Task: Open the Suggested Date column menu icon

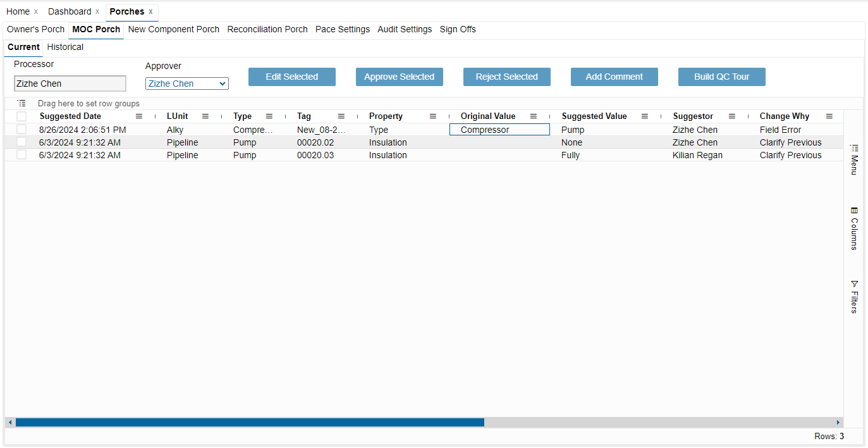Action: (x=139, y=116)
